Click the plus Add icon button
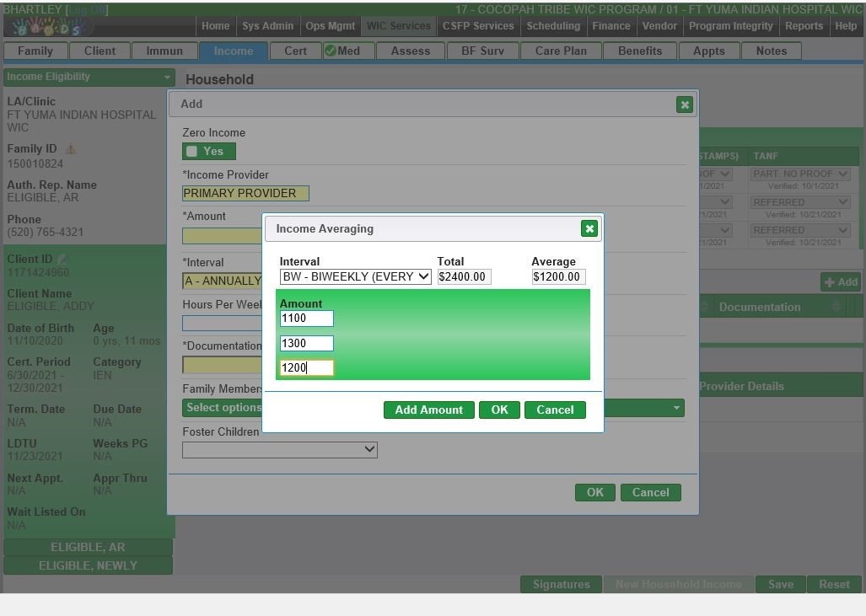Image resolution: width=866 pixels, height=616 pixels. 840,282
